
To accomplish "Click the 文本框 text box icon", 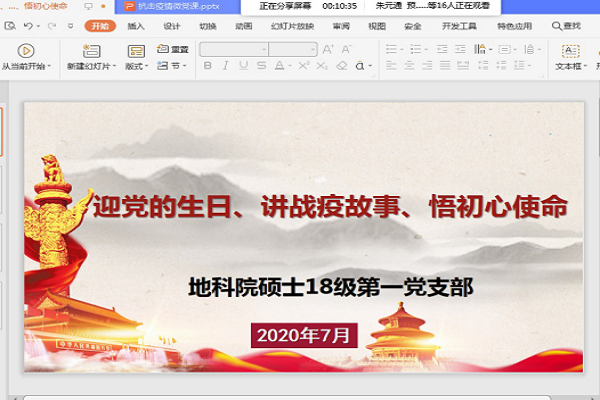I will [x=571, y=51].
